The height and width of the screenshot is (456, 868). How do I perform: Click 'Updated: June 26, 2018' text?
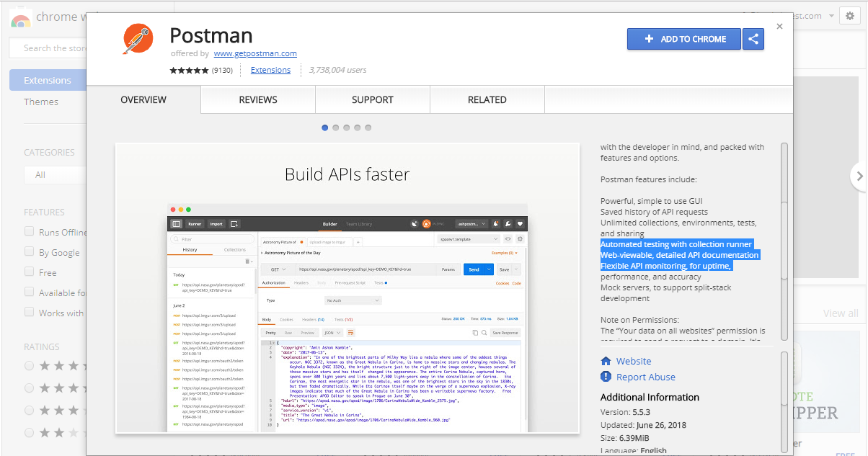[643, 425]
